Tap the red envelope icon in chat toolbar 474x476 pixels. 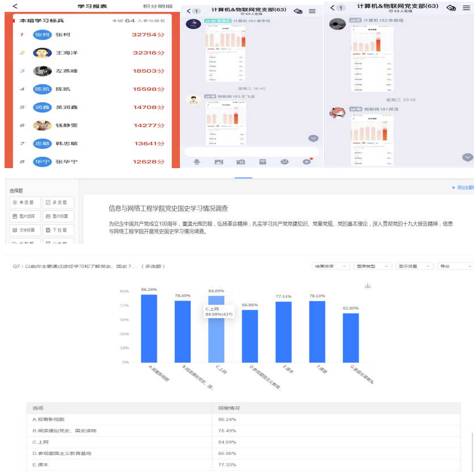coord(263,162)
